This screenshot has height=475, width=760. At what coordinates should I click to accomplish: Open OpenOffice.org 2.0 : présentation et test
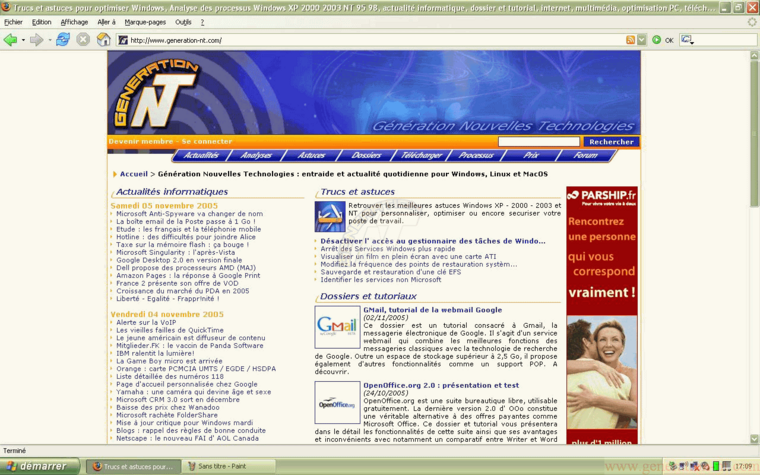click(x=441, y=385)
